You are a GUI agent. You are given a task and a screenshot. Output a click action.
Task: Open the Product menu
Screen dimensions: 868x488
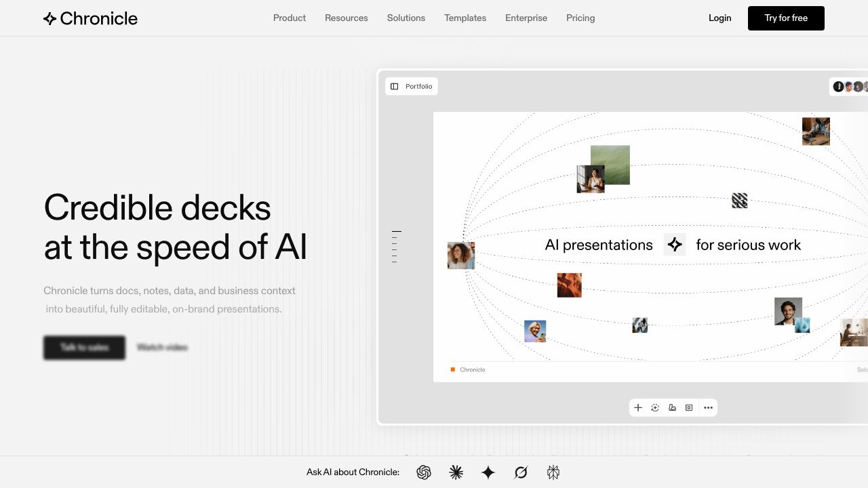point(290,18)
